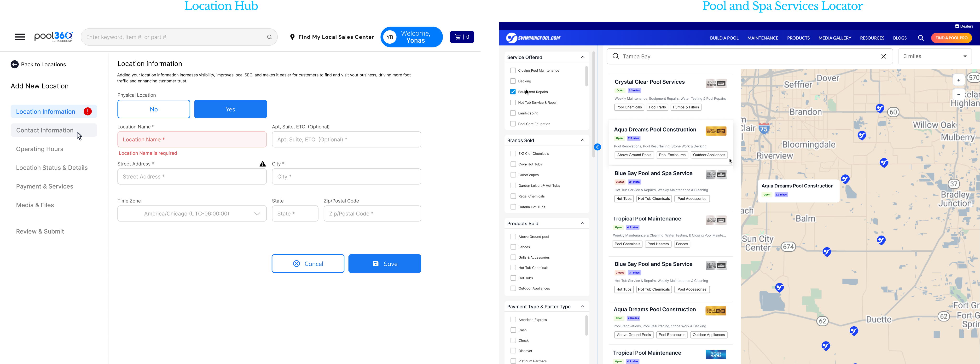Check the Cove Hot Tubs checkbox

click(513, 164)
